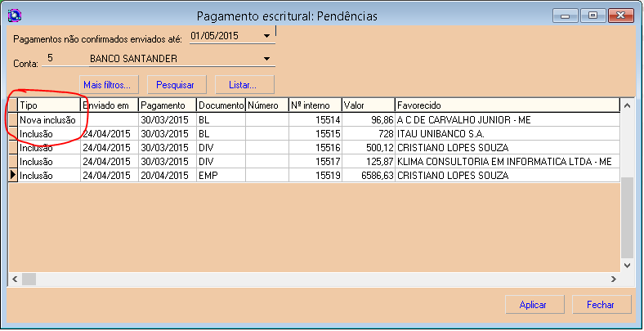Select CRISTIANO LOPES SOUZA in row 15516
Viewport: 644px width, 331px height.
click(508, 148)
